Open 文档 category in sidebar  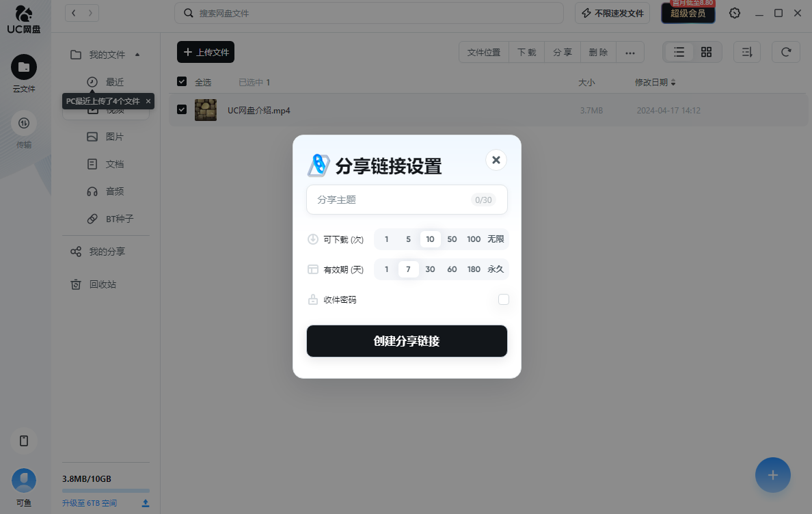coord(106,164)
